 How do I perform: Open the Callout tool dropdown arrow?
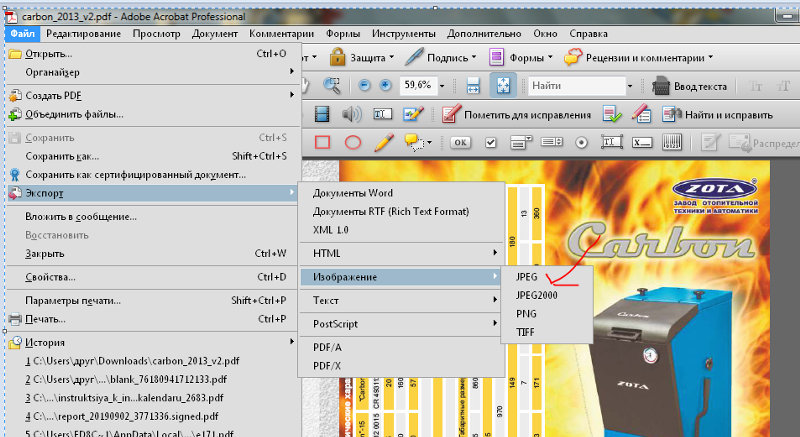coord(429,142)
